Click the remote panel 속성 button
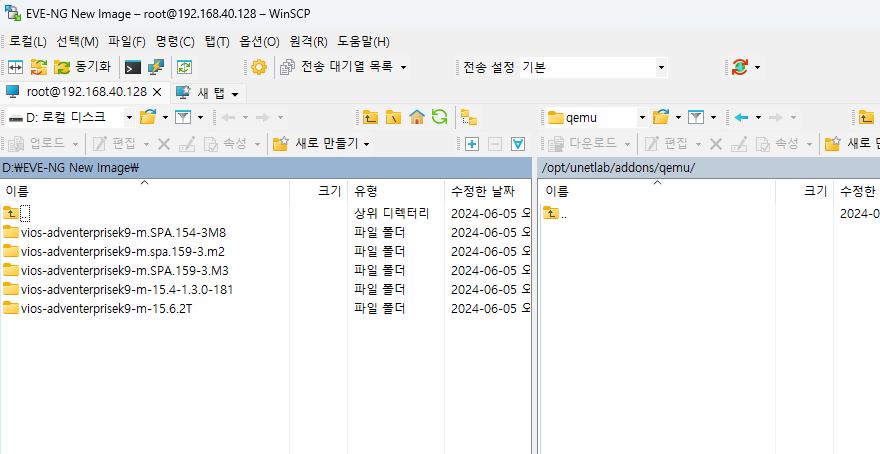Image resolution: width=880 pixels, height=454 pixels. coord(778,144)
